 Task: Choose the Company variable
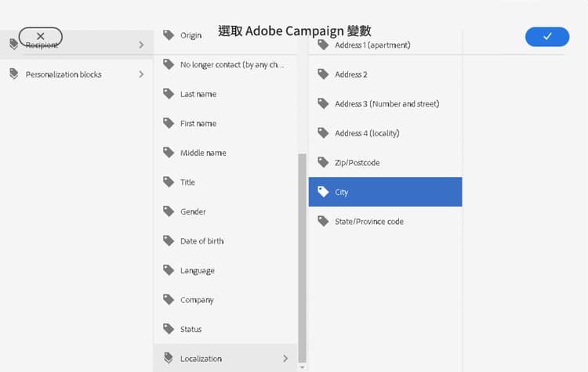tap(226, 300)
